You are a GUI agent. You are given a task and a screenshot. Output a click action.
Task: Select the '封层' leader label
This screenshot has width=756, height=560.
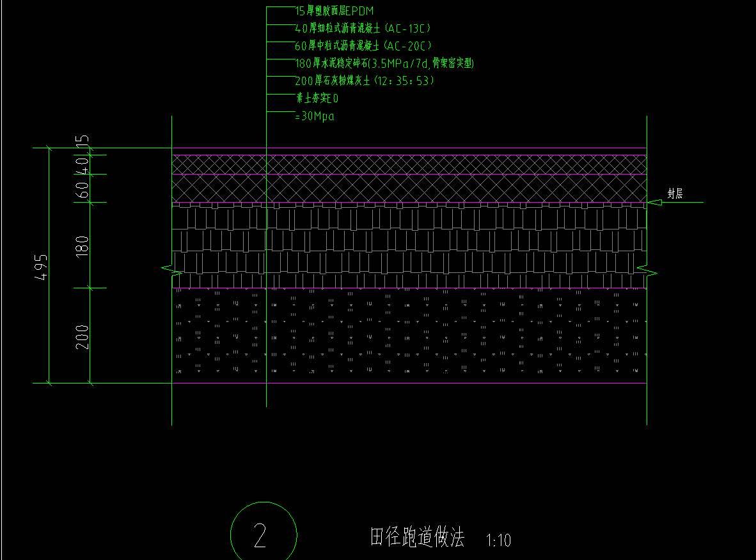[675, 194]
